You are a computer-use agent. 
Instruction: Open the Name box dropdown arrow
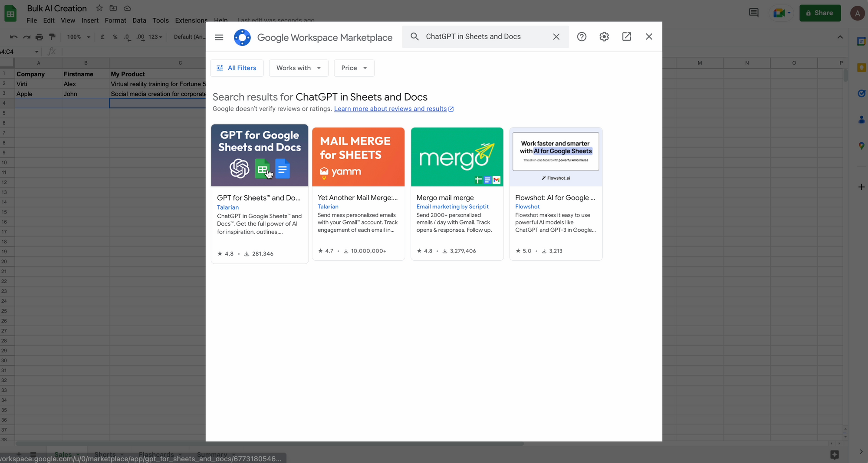(37, 52)
